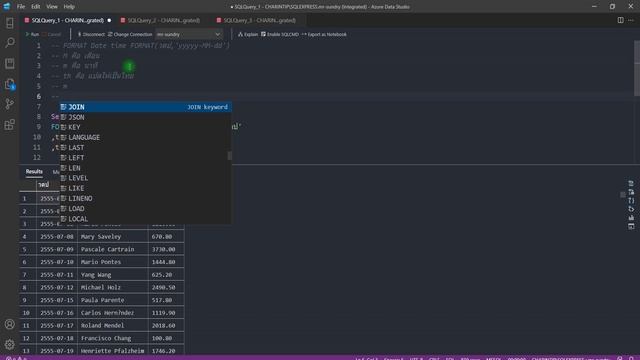The width and height of the screenshot is (640, 360).
Task: Open the editor More Actions menu
Action: [x=631, y=20]
